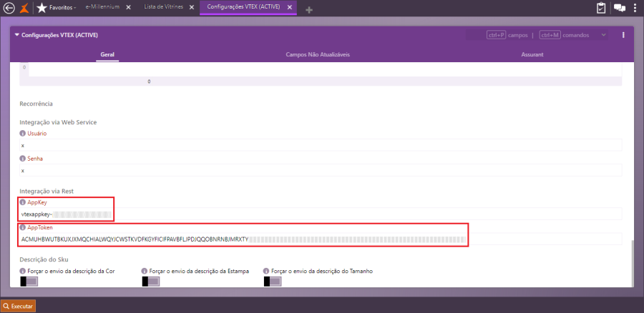644x313 pixels.
Task: Click the AppKey input field
Action: click(321, 214)
